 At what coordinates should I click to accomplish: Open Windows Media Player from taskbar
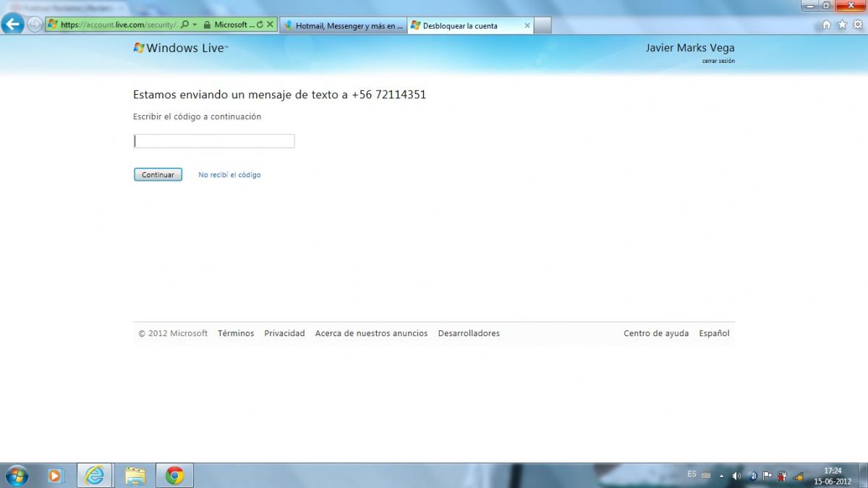pyautogui.click(x=56, y=476)
